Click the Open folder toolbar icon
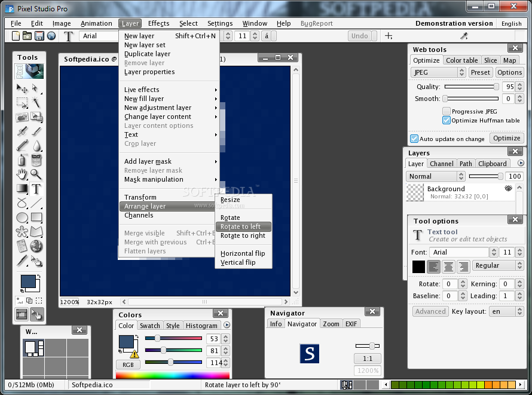This screenshot has height=395, width=532. click(27, 36)
